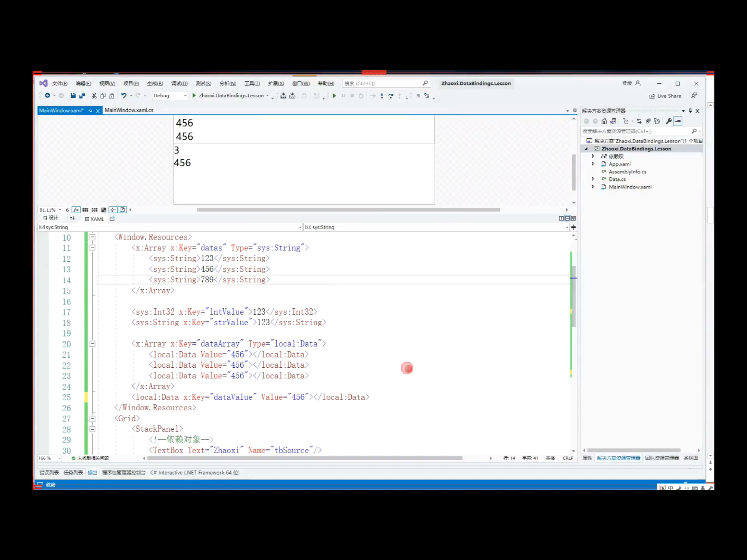Switch to MainWindow.xaml.cs tab

(129, 110)
